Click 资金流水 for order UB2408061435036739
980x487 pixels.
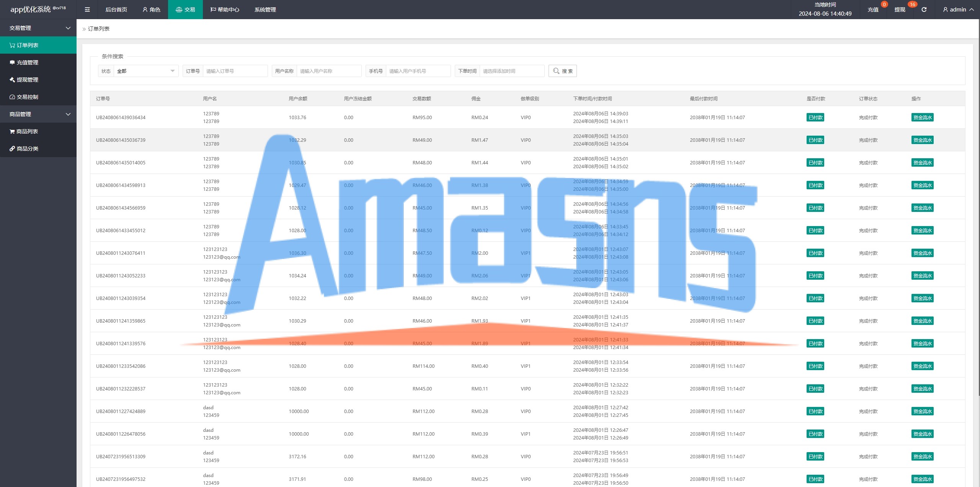coord(922,140)
